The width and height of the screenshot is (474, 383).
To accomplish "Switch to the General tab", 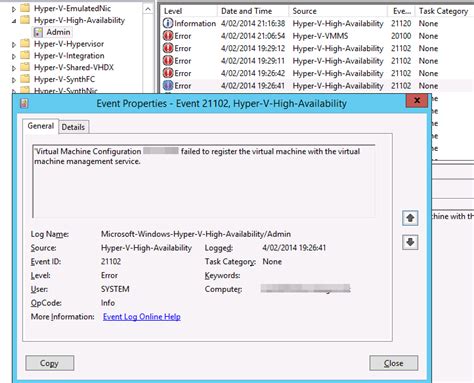I will (x=41, y=126).
